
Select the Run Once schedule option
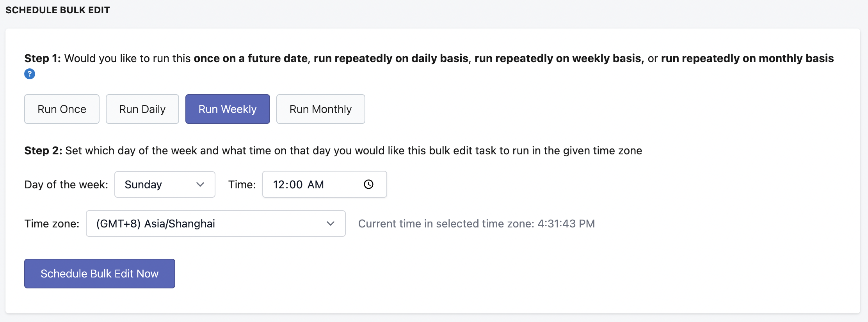62,109
